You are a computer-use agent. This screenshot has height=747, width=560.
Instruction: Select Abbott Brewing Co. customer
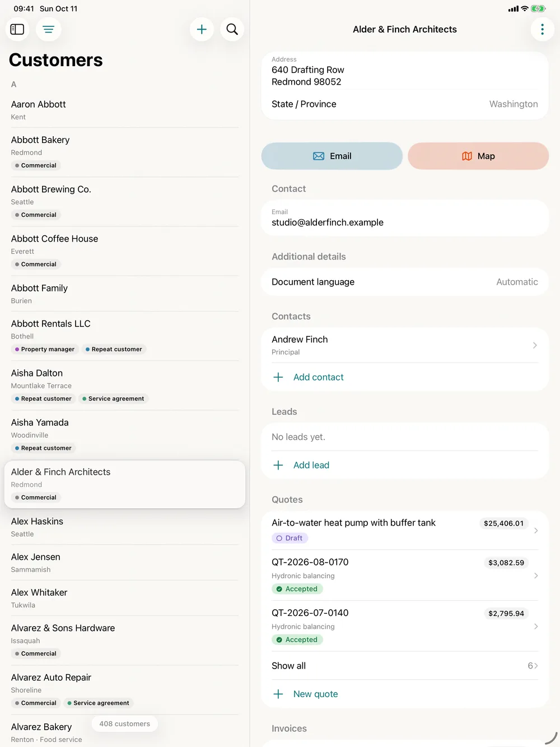click(x=125, y=202)
